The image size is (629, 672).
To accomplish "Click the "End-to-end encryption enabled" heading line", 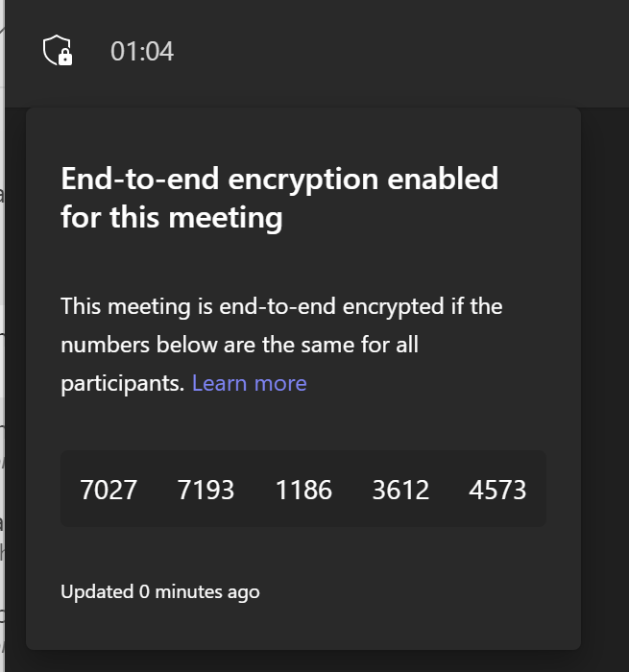I will click(279, 179).
